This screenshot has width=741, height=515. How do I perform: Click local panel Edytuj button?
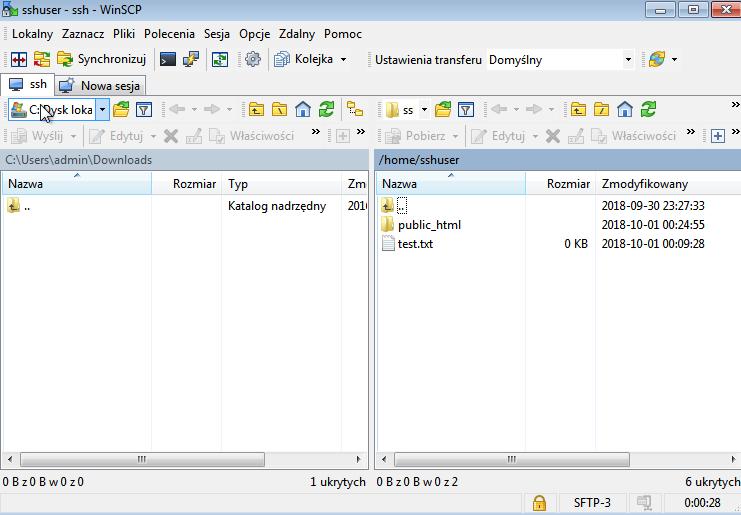[117, 136]
